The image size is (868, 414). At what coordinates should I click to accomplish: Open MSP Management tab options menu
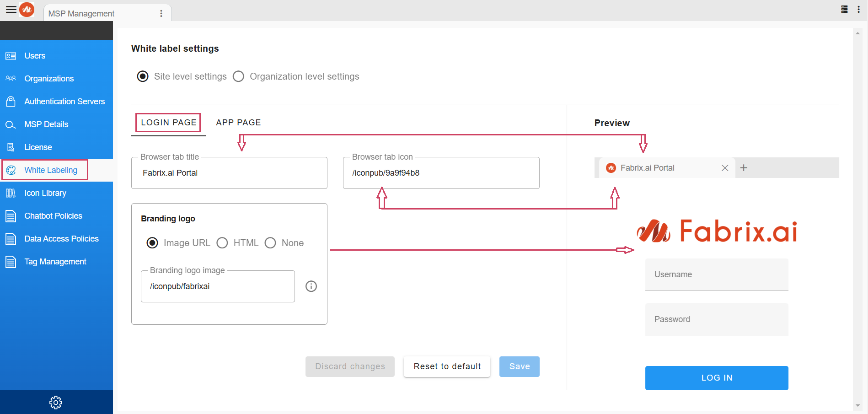pos(161,14)
